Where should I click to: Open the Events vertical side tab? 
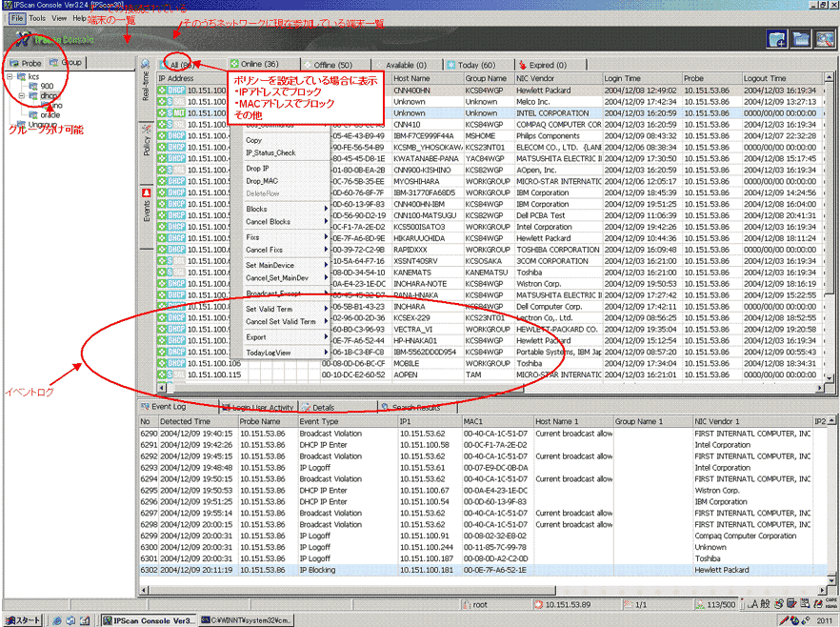click(x=147, y=212)
